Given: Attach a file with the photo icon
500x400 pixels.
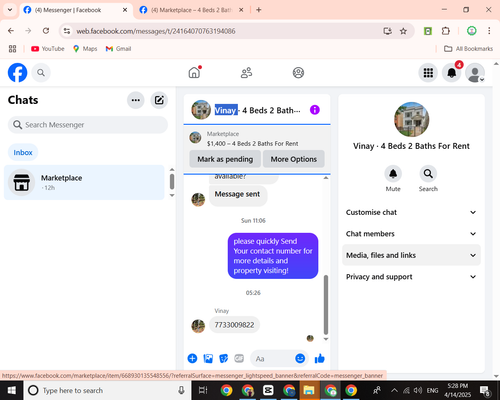Looking at the screenshot, I should (208, 358).
